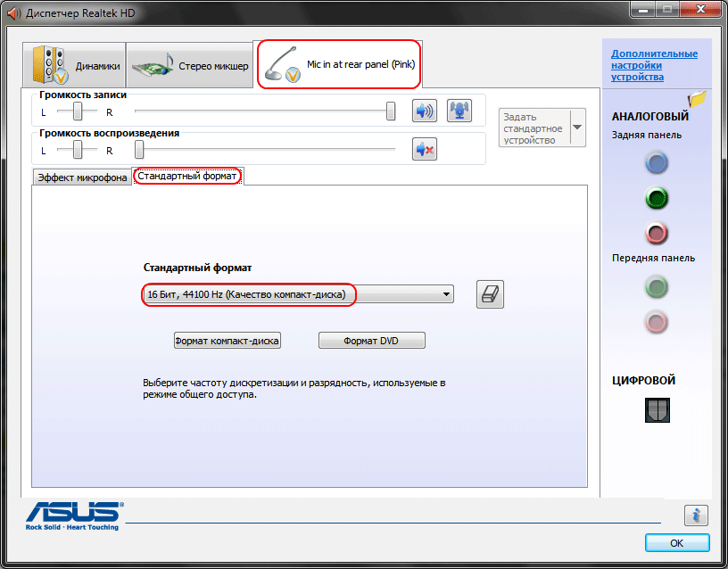728x569 pixels.
Task: Expand the standard format dropdown list
Action: tap(445, 294)
